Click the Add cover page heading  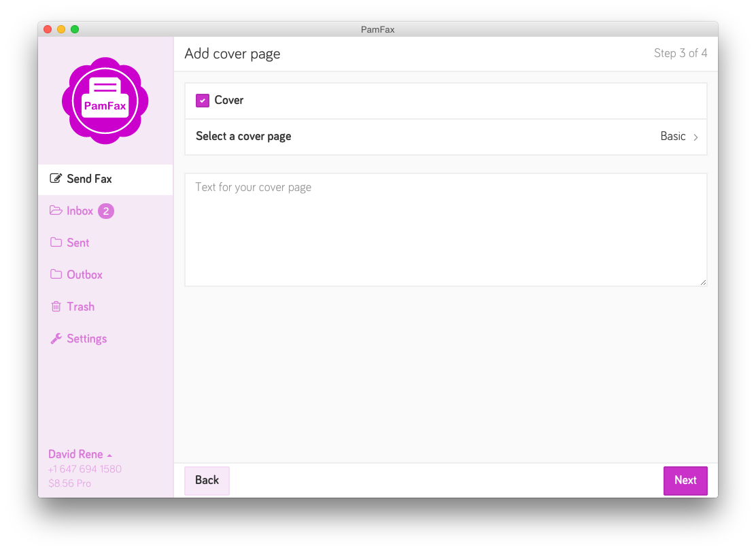[233, 54]
